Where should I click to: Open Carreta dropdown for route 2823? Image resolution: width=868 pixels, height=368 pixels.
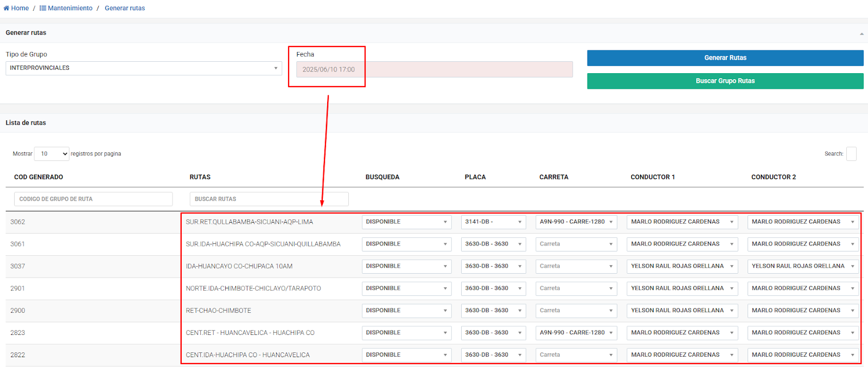click(x=576, y=333)
